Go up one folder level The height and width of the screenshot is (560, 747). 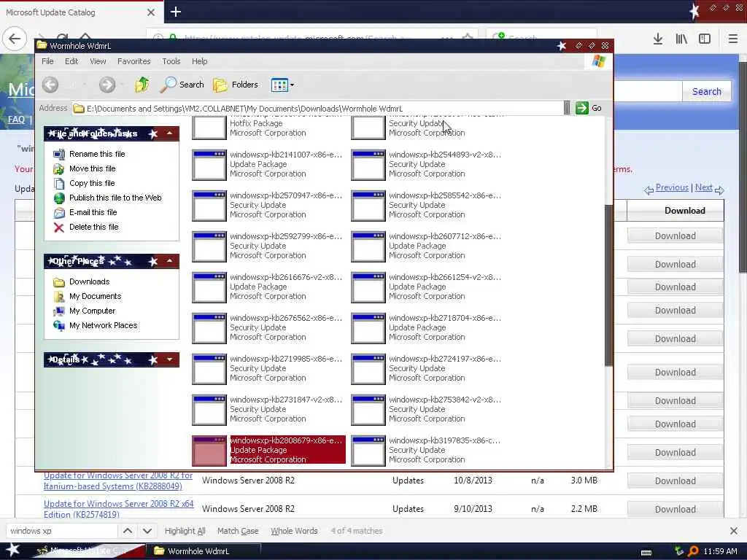pos(142,85)
